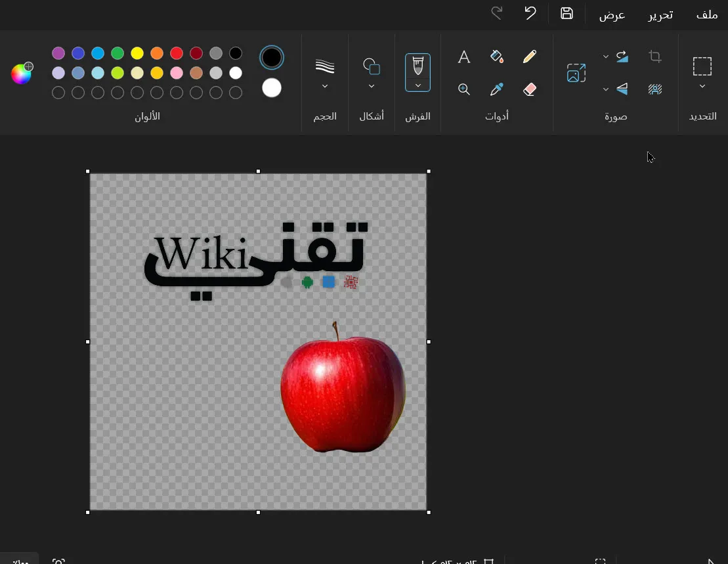This screenshot has width=728, height=564.
Task: Pick the blue-gray color swatch
Action: point(78,73)
